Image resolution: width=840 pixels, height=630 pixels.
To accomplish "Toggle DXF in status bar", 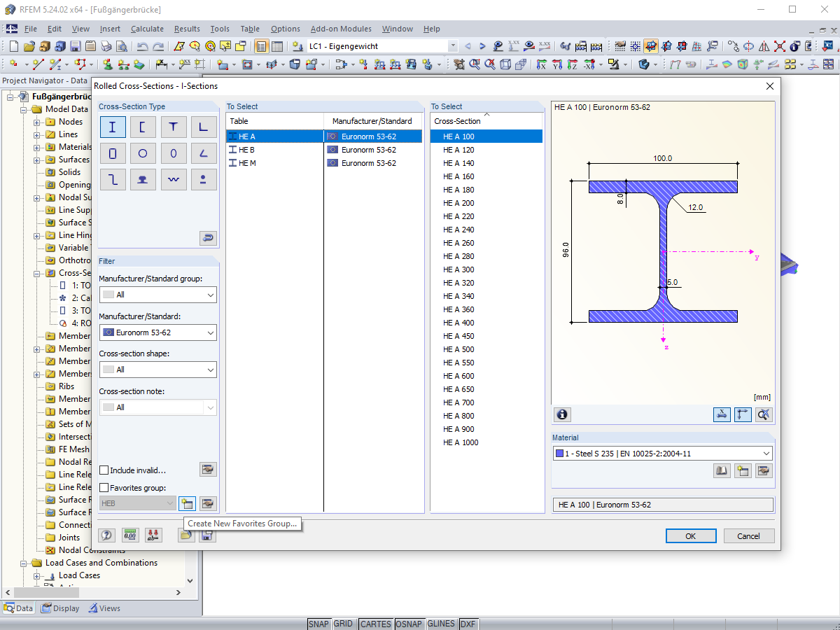I will [468, 624].
